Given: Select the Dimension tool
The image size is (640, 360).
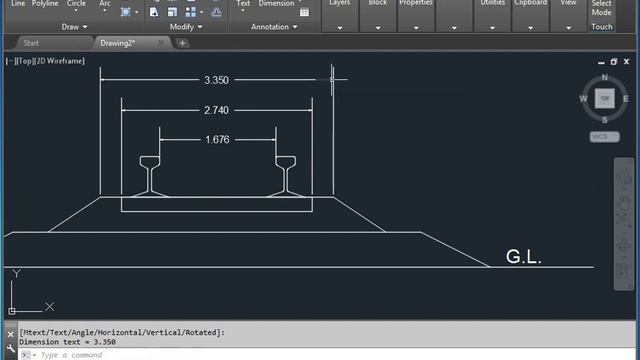Looking at the screenshot, I should coord(276,4).
